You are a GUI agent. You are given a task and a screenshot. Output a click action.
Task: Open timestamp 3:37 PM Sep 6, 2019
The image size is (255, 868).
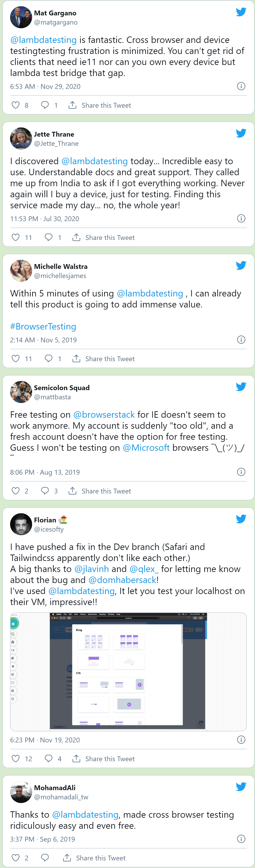tap(42, 839)
